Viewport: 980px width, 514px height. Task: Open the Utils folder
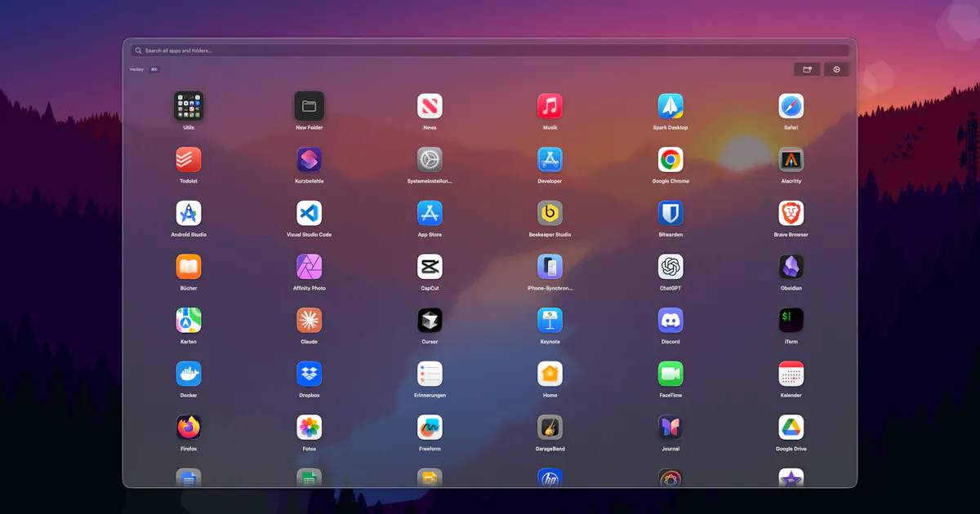pos(189,106)
